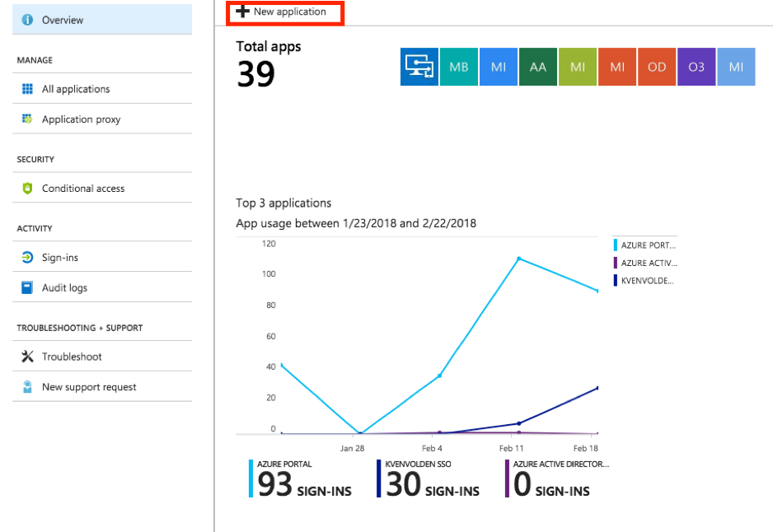773x532 pixels.
Task: Open the Troubleshoot page
Action: [x=102, y=356]
